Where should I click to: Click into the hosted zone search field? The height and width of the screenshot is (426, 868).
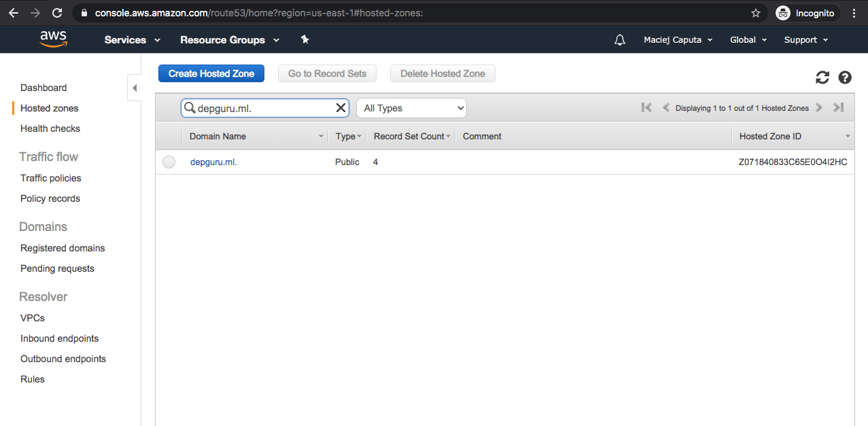(x=264, y=108)
